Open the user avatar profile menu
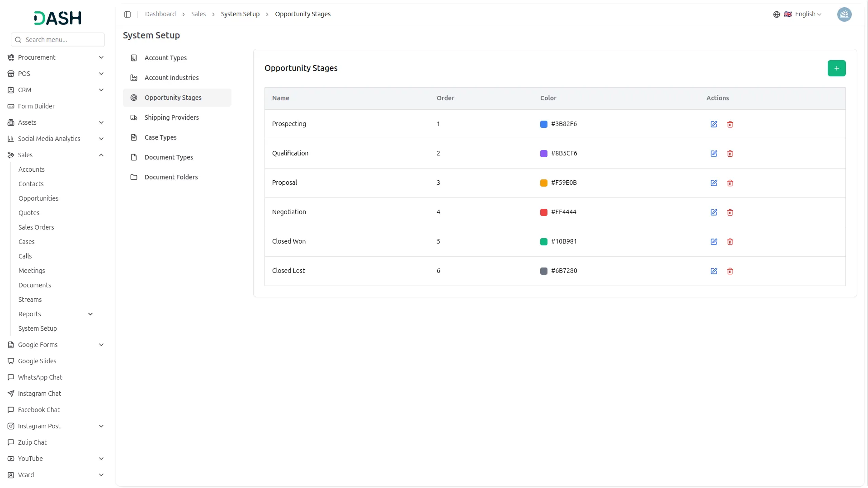This screenshot has width=868, height=488. pyautogui.click(x=844, y=14)
